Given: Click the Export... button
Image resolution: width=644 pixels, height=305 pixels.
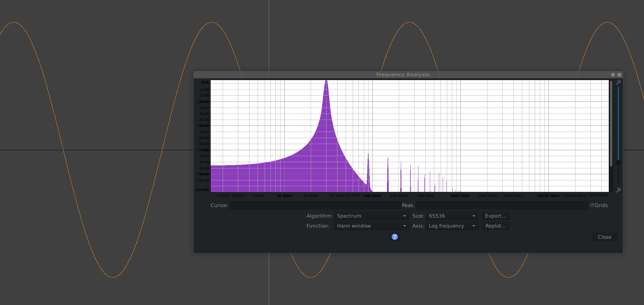Looking at the screenshot, I should (x=496, y=216).
